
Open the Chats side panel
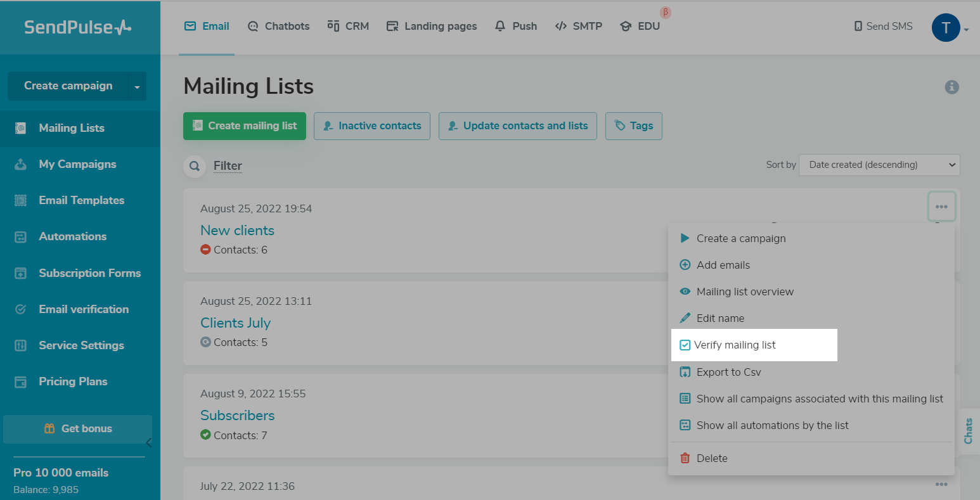coord(968,431)
